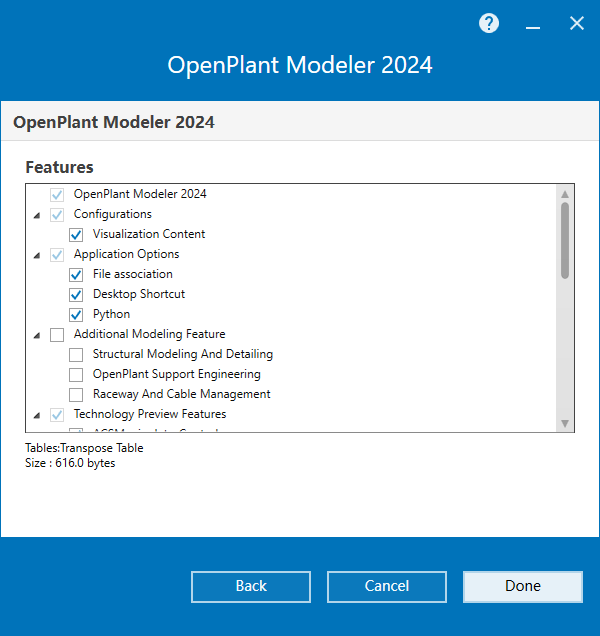Collapse the Application Options tree node

pyautogui.click(x=37, y=255)
